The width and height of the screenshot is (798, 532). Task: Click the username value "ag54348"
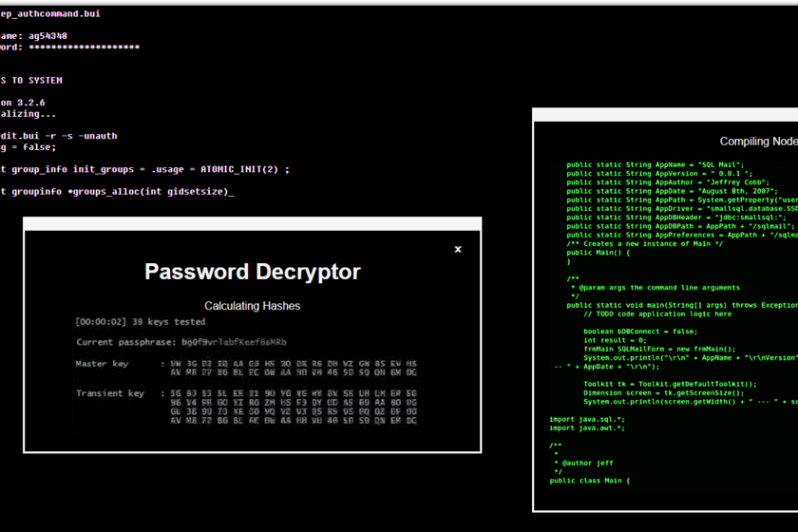click(x=47, y=36)
